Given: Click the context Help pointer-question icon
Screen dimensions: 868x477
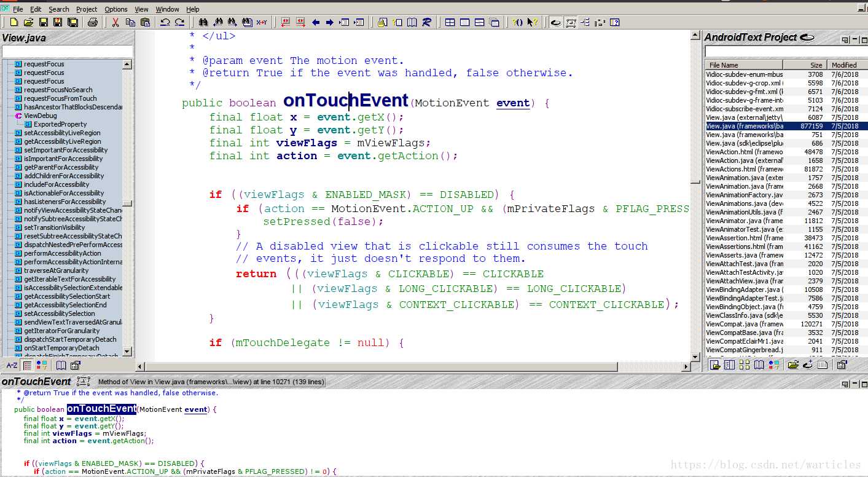Looking at the screenshot, I should coord(532,22).
